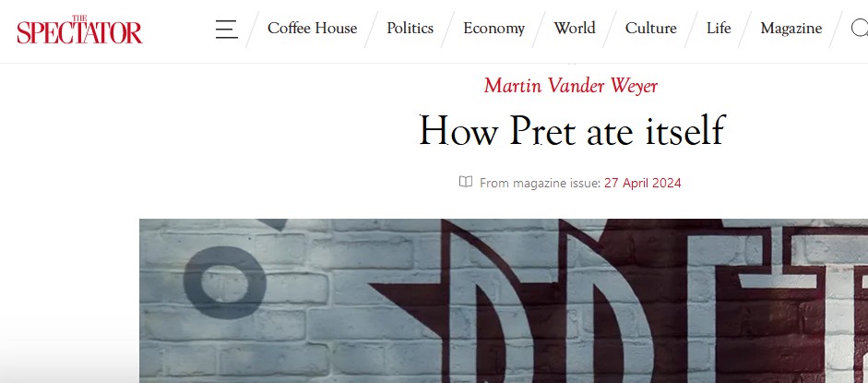Click the open-book magazine issue icon
Image resolution: width=868 pixels, height=383 pixels.
(x=466, y=182)
